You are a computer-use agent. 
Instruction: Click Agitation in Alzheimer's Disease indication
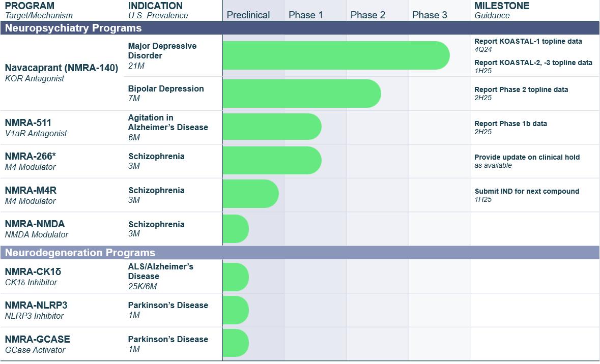tap(168, 123)
